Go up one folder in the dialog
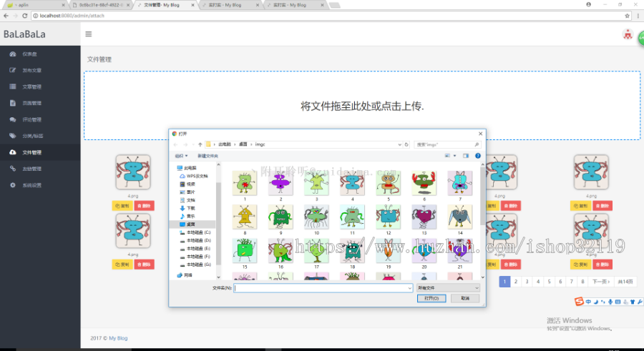Image resolution: width=644 pixels, height=351 pixels. [200, 144]
